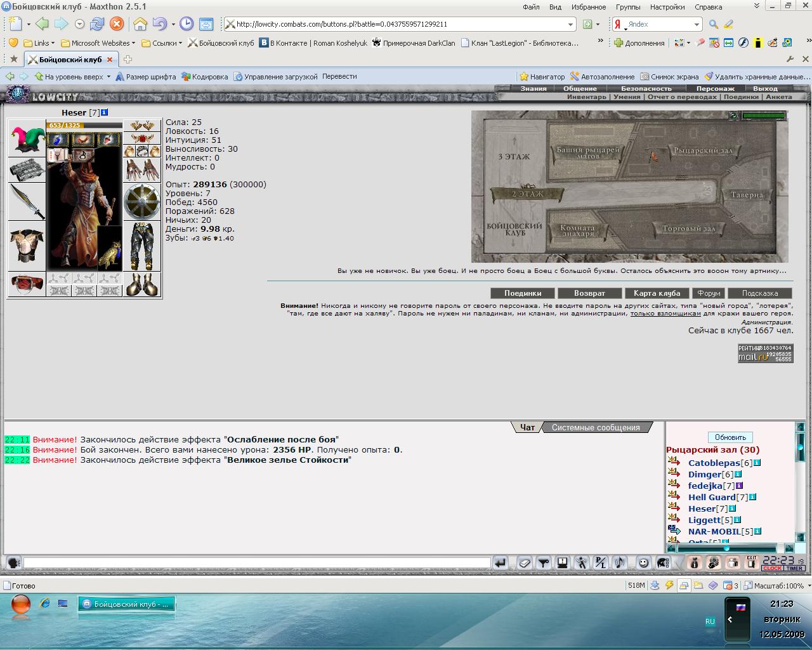
Task: Stop loading with the red X button
Action: [117, 24]
